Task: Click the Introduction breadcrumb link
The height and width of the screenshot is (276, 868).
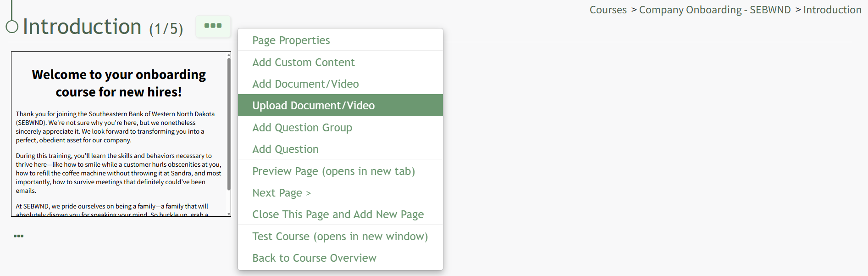Action: (x=832, y=10)
